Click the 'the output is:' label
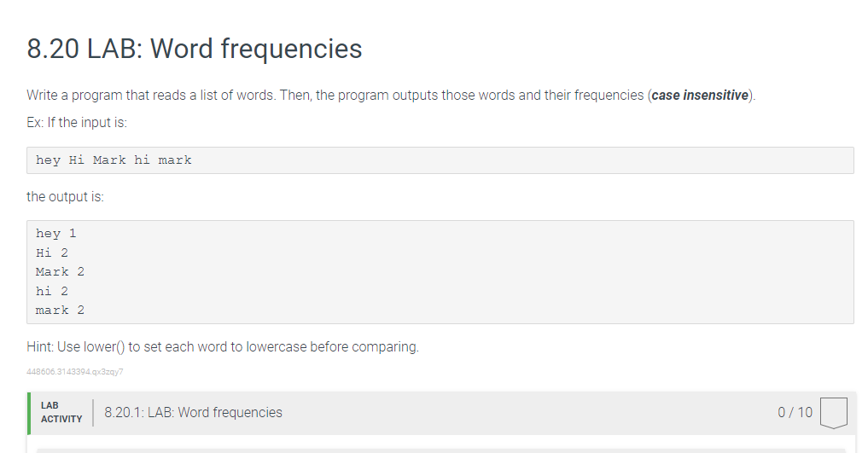 66,197
